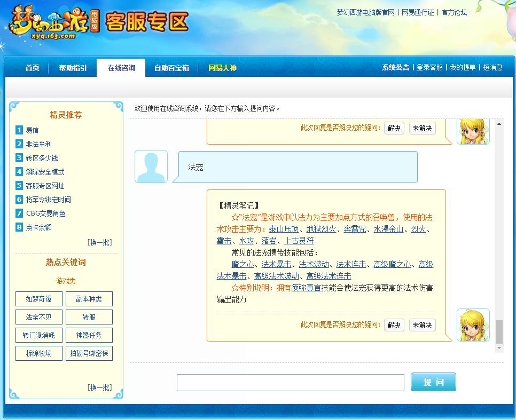The width and height of the screenshot is (516, 420).
Task: Click the top fairy assistant avatar
Action: point(472,130)
